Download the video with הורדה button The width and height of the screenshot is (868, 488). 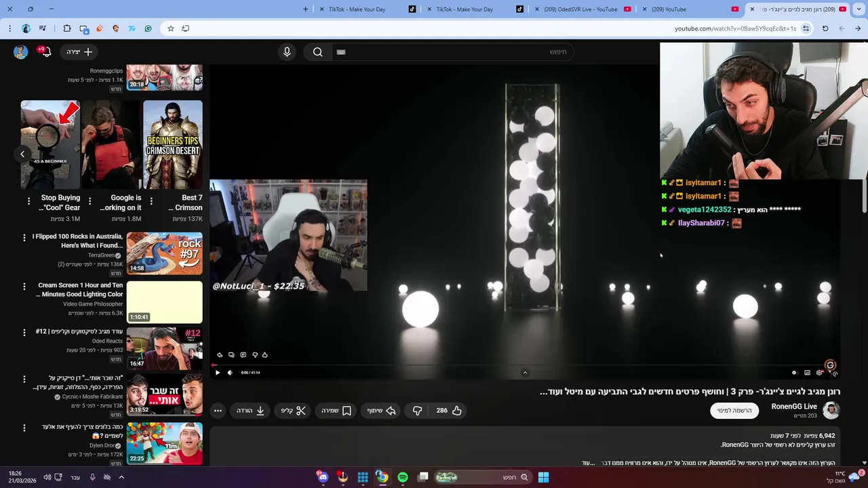click(250, 411)
